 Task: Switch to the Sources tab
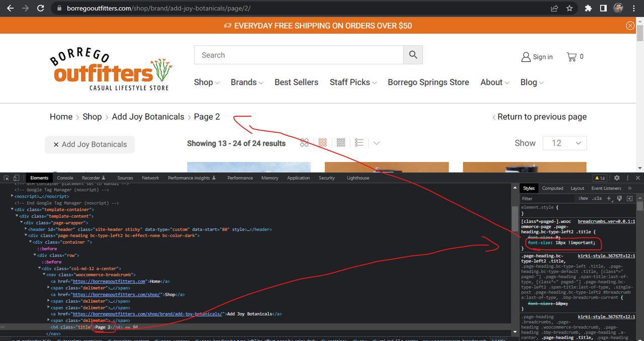click(125, 178)
